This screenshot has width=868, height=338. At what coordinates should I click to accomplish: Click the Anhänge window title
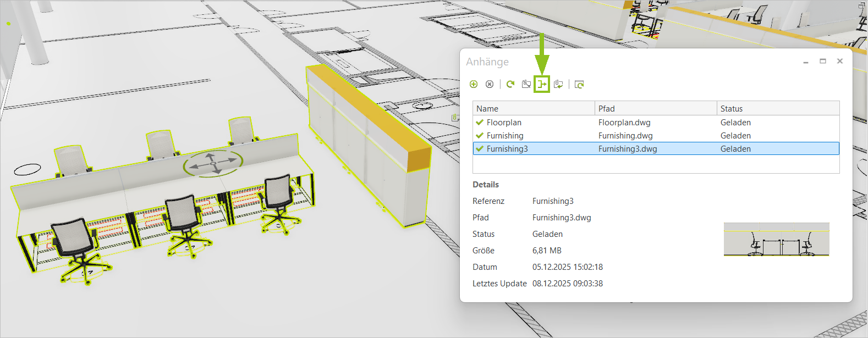487,62
